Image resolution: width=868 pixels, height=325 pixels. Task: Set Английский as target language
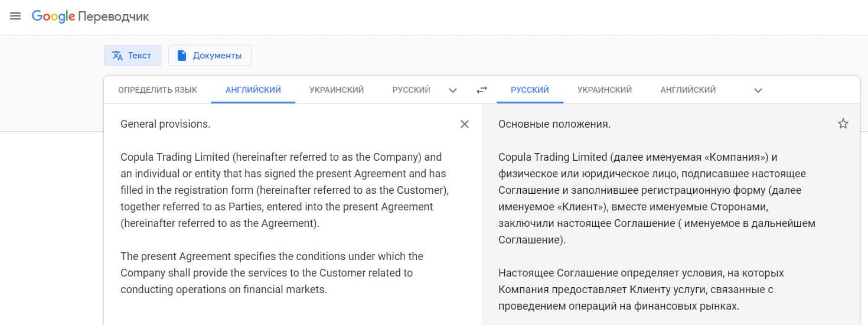(688, 90)
